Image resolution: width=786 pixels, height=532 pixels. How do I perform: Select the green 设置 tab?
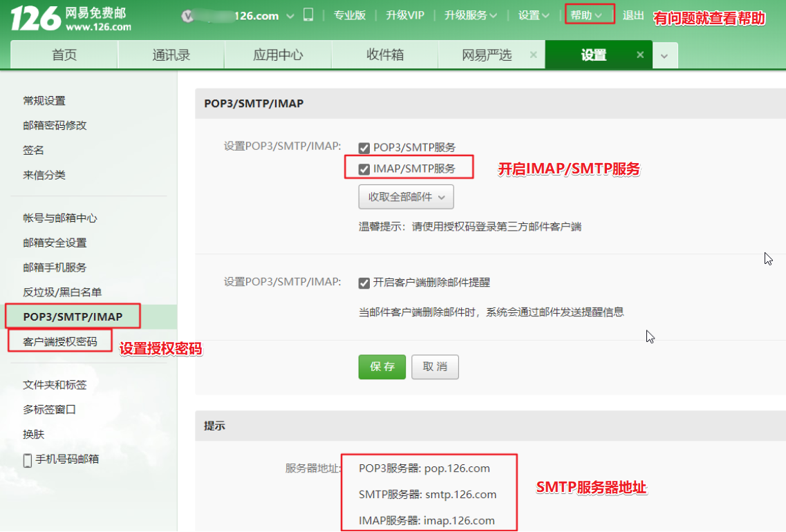(x=594, y=55)
